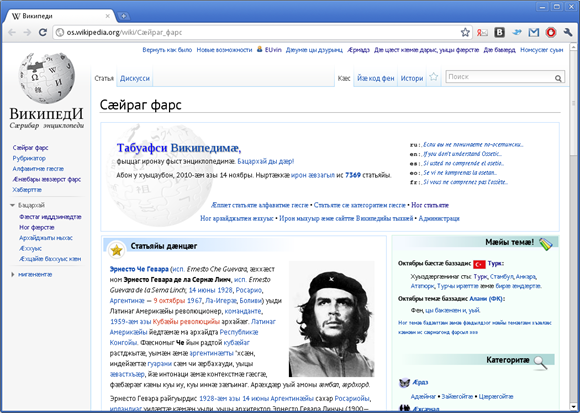This screenshot has height=413, width=580.
Task: Open the Истори tab
Action: [x=412, y=78]
